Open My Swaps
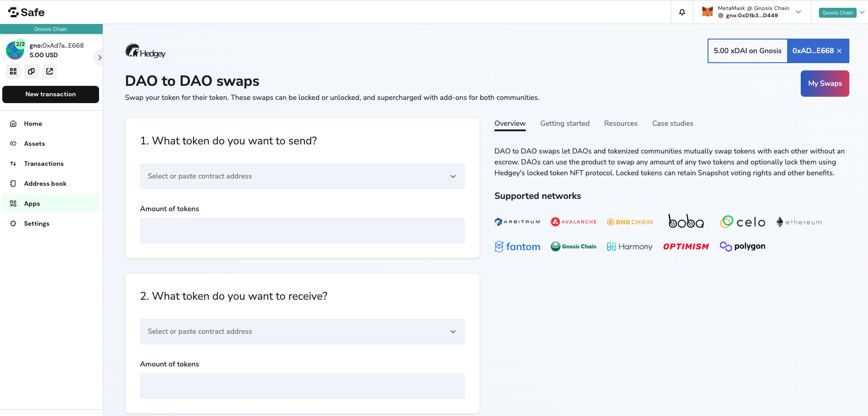Screen dimensions: 868x416 click(x=825, y=84)
